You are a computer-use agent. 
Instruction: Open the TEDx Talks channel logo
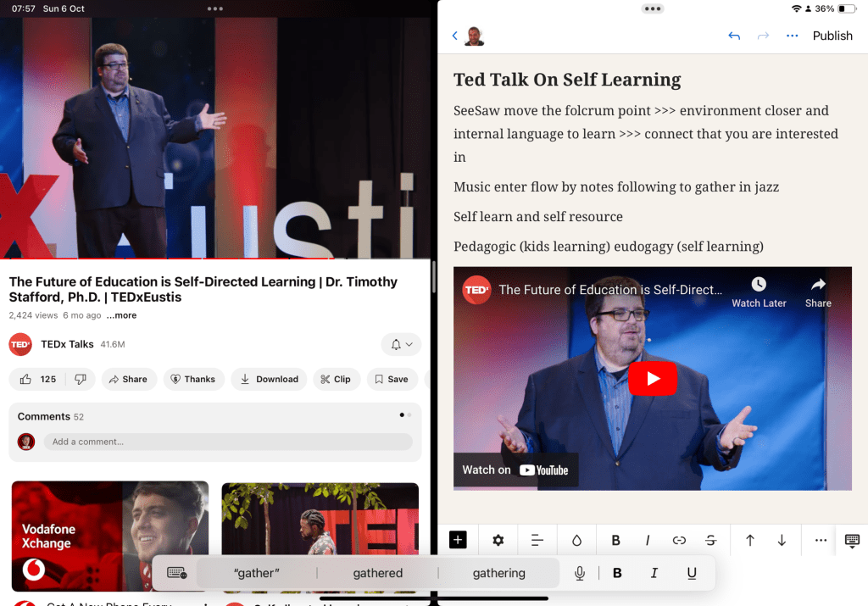pyautogui.click(x=20, y=344)
